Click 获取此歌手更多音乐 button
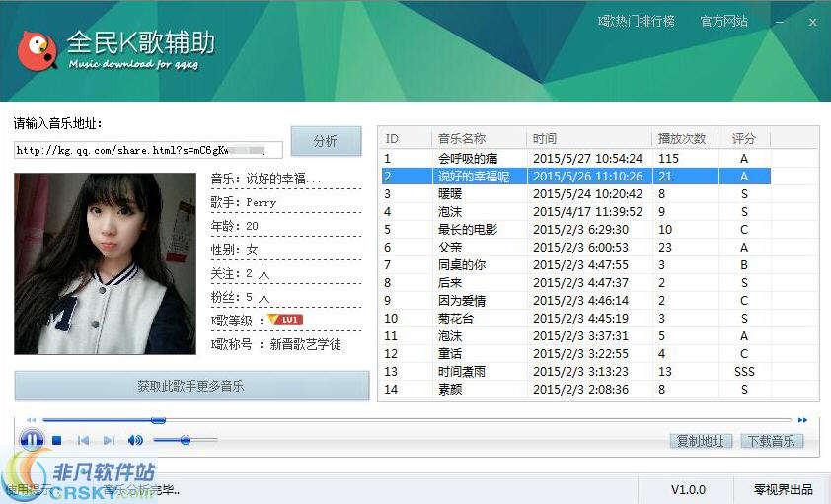The image size is (831, 504). tap(191, 386)
